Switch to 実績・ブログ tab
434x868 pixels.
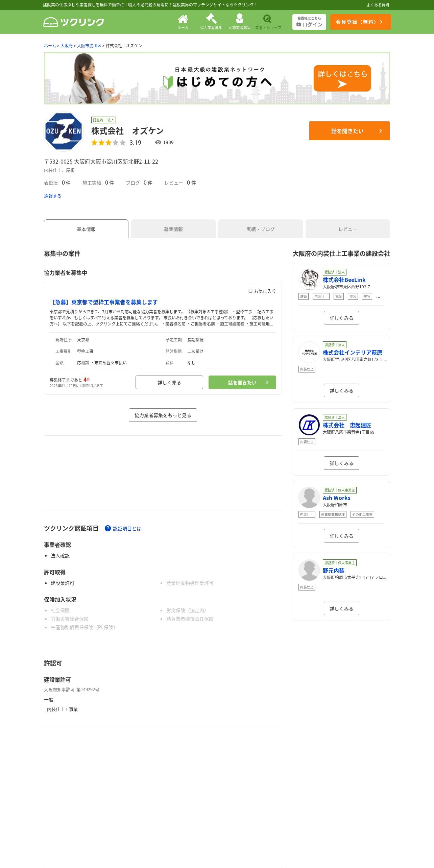(261, 229)
